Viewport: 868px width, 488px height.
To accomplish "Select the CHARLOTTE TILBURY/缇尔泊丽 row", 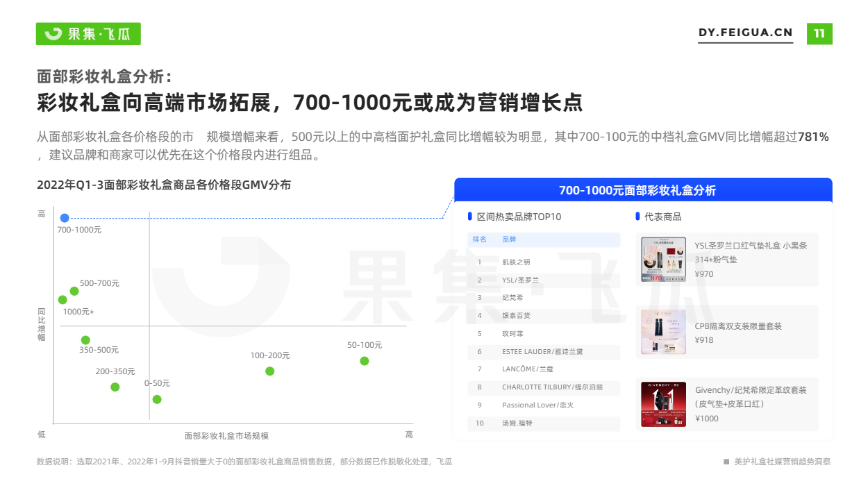I will pos(544,387).
